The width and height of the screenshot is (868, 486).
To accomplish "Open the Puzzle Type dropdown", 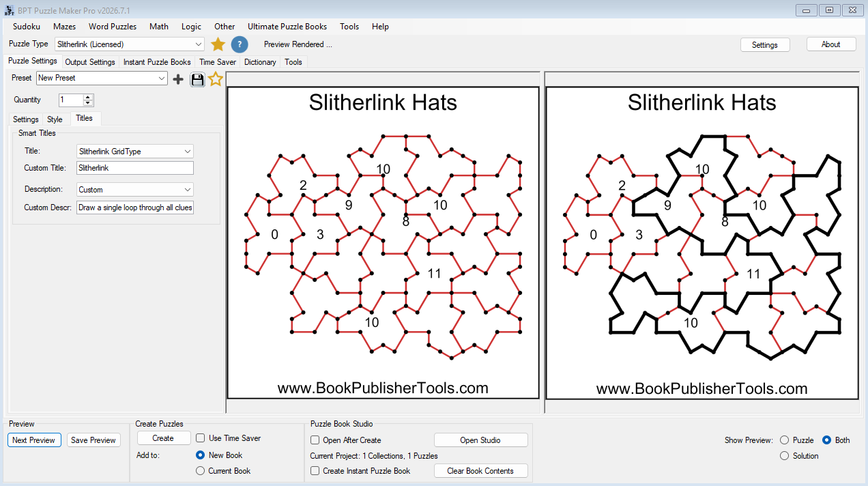I will (x=129, y=44).
